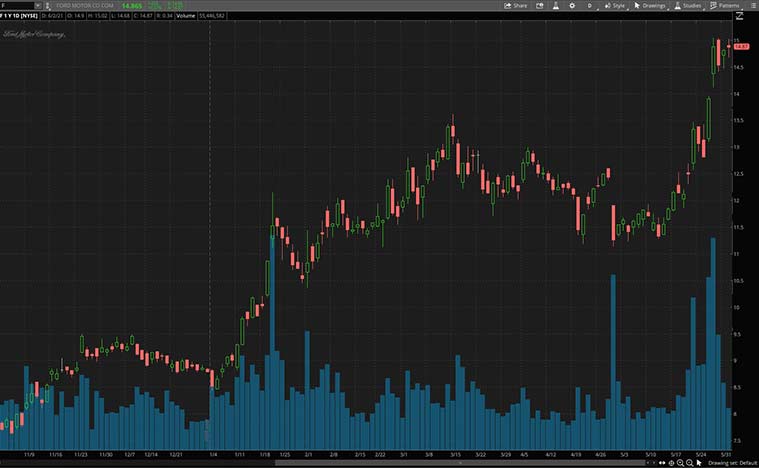Expand the symbol selector dropdown arrow
The image size is (759, 468).
coord(37,5)
